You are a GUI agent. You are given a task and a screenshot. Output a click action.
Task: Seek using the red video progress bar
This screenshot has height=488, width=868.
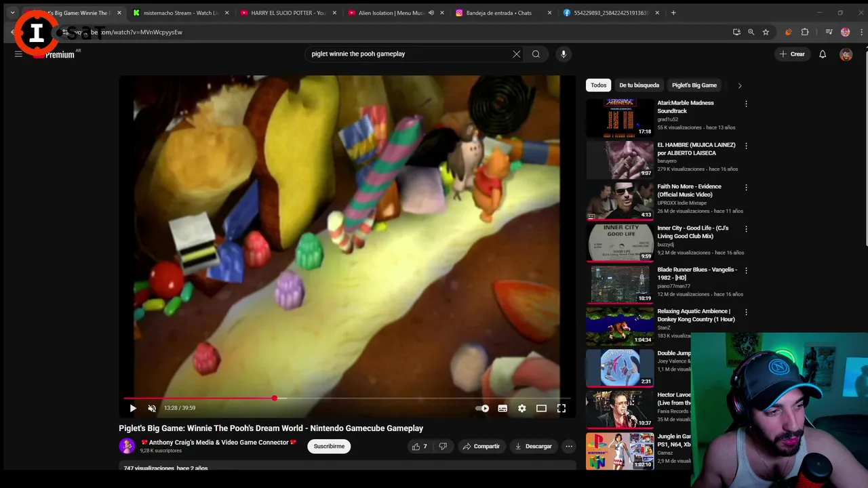pos(347,398)
